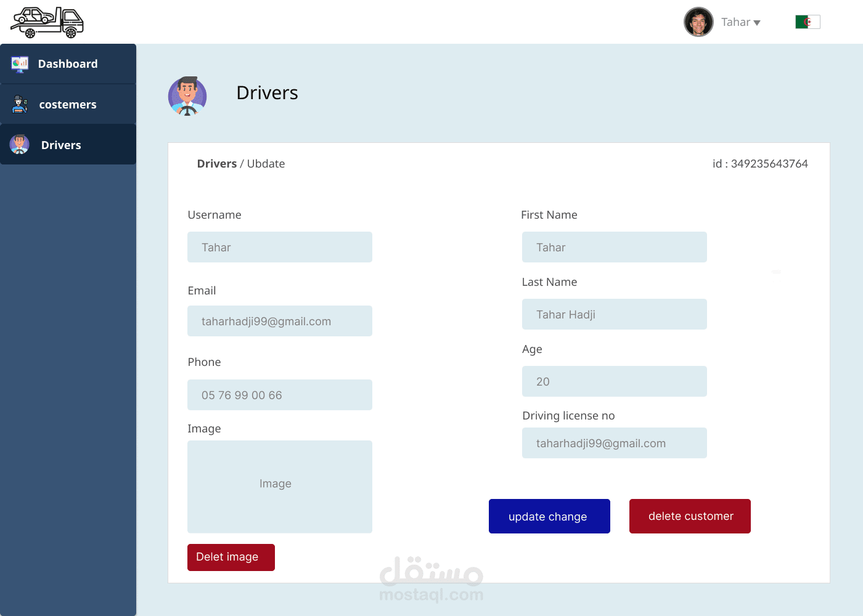This screenshot has width=863, height=616.
Task: Click the Delet image button
Action: 231,557
